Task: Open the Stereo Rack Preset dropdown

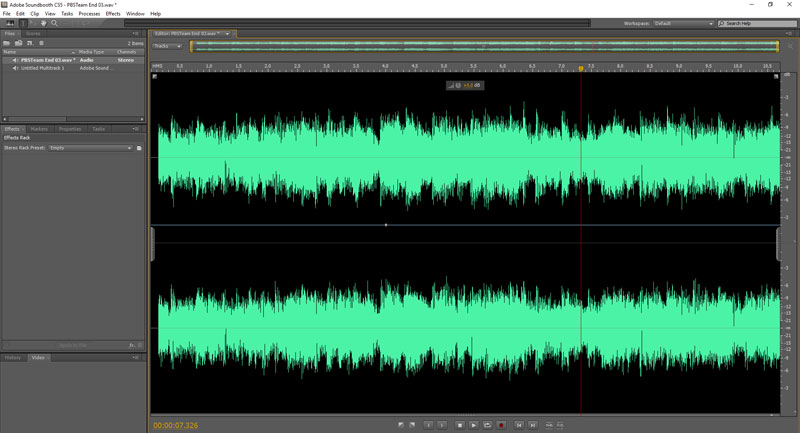Action: 90,148
